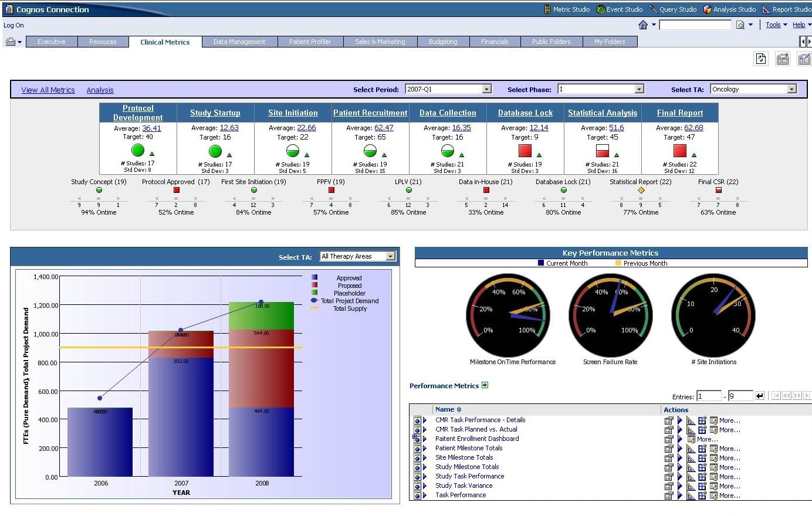Click the Approved blue legend swatch

(x=314, y=278)
